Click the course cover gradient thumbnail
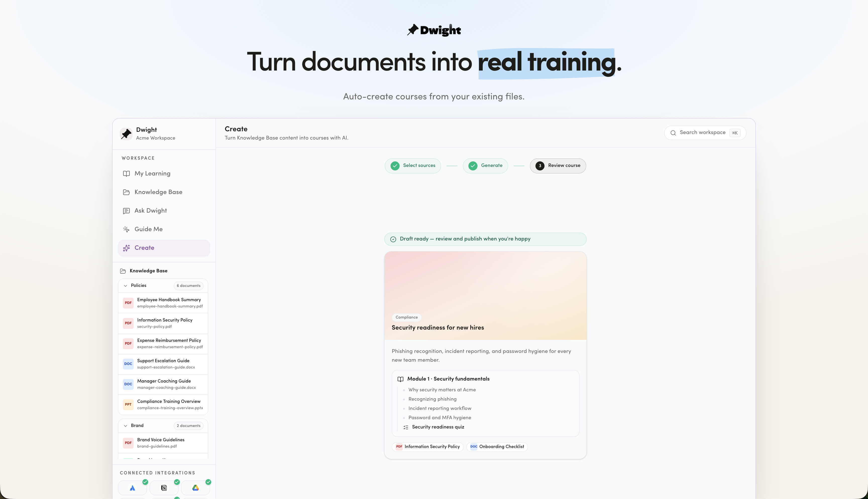Screen dimensions: 868x499 [x=485, y=295]
